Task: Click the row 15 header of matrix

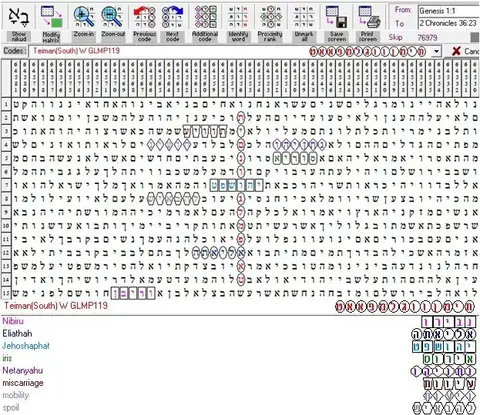Action: click(6, 293)
